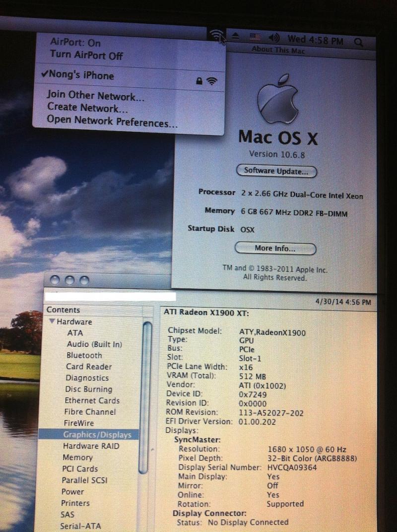The width and height of the screenshot is (397, 532).
Task: Select Memory in Contents list
Action: coord(77,458)
